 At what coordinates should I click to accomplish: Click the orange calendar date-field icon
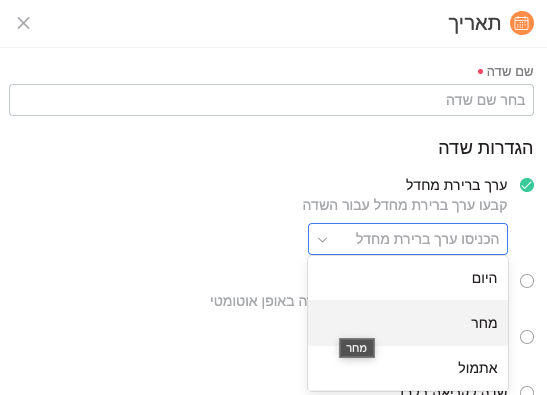[522, 23]
